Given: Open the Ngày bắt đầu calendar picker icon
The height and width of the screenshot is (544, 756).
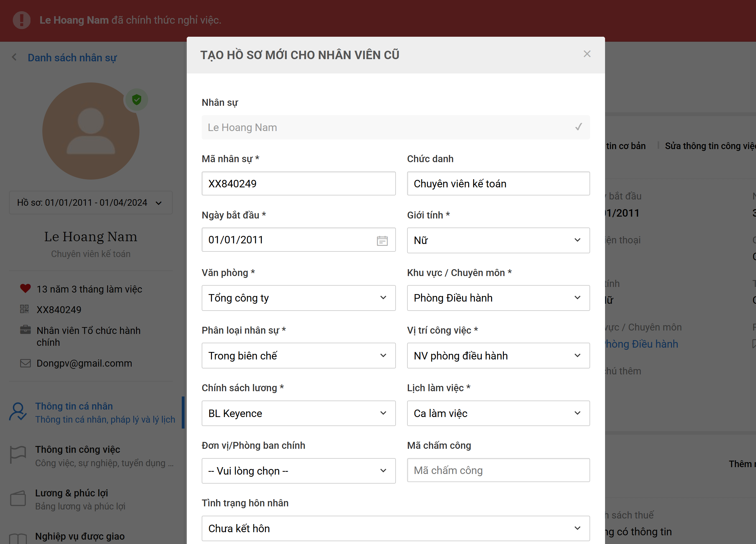Looking at the screenshot, I should [382, 240].
